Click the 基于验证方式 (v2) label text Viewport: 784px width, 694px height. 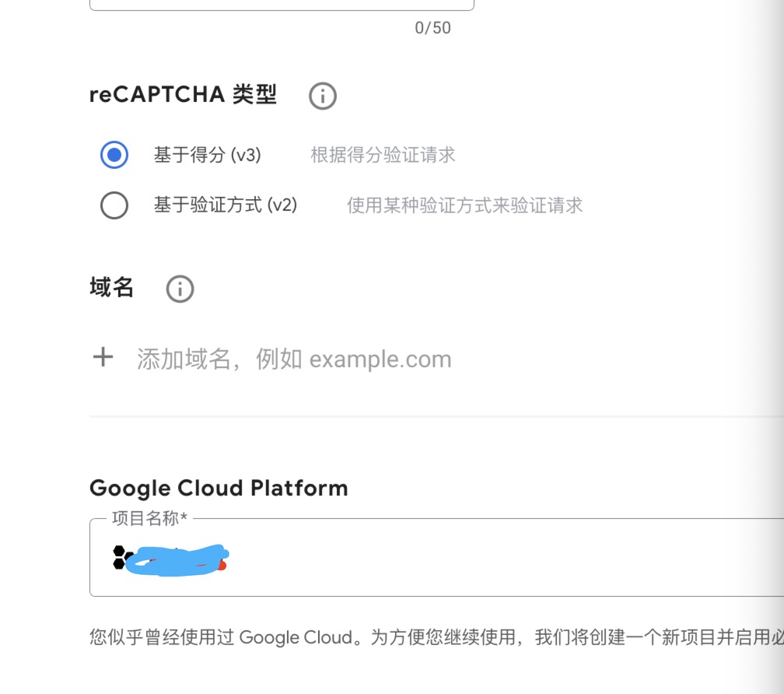click(x=226, y=205)
